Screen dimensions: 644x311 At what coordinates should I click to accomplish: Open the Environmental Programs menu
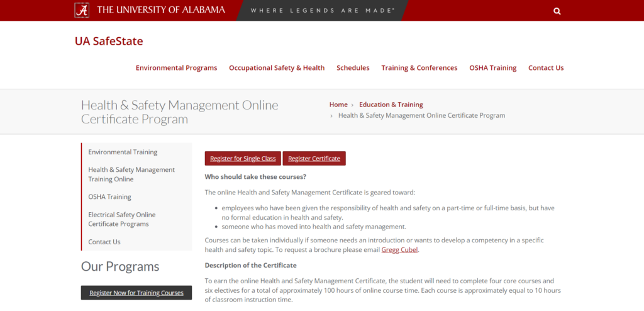coord(177,68)
